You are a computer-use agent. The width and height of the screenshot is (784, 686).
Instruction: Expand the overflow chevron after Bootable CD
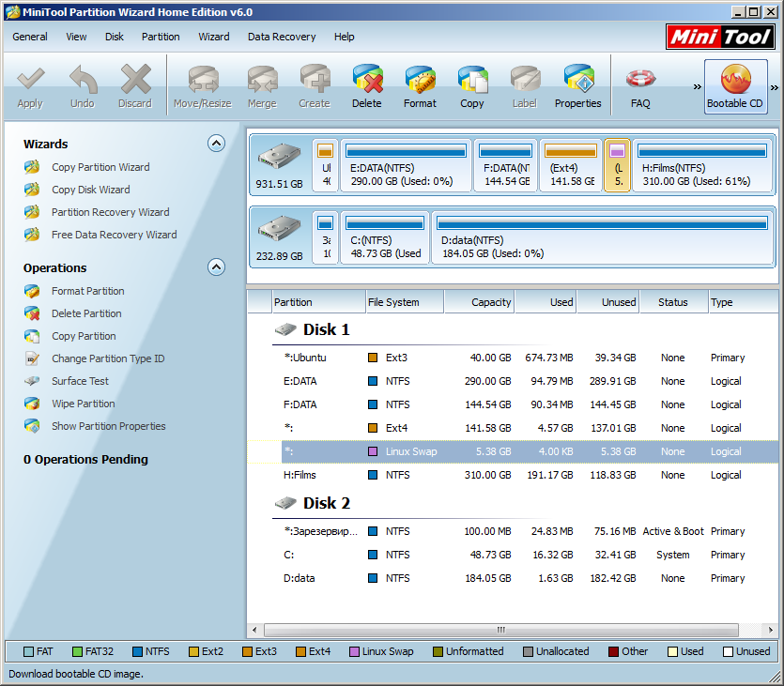pos(774,87)
